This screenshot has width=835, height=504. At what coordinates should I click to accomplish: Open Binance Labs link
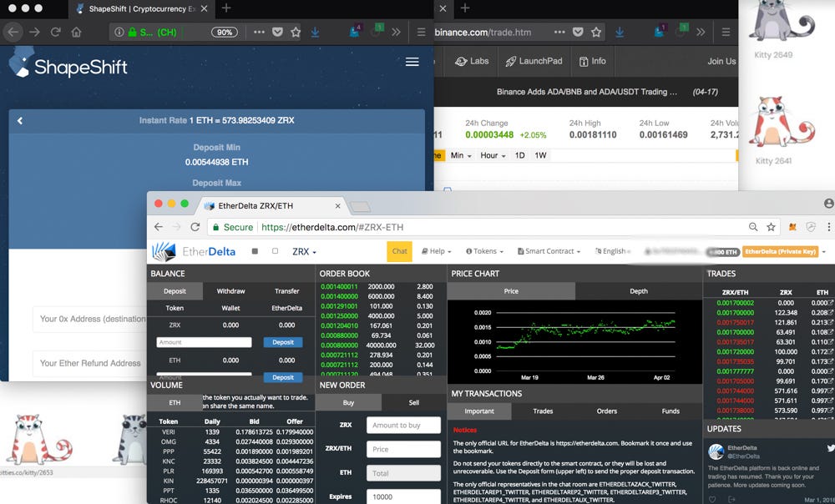click(472, 61)
